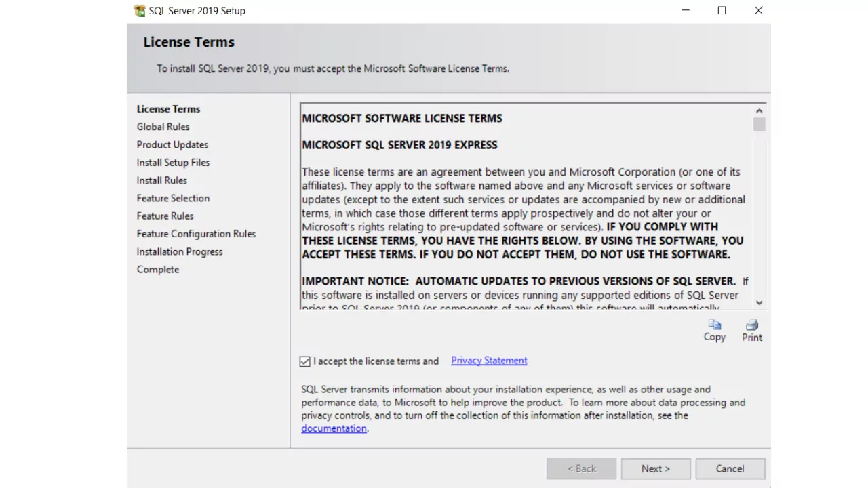The height and width of the screenshot is (488, 868).
Task: Select Install Setup Files step
Action: (173, 163)
